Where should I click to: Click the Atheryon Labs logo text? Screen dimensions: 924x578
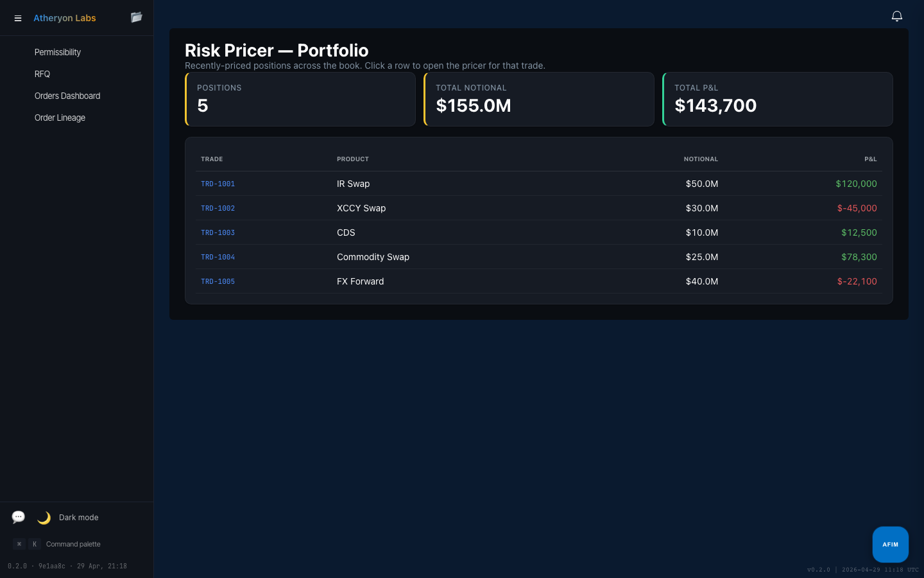[x=65, y=18]
